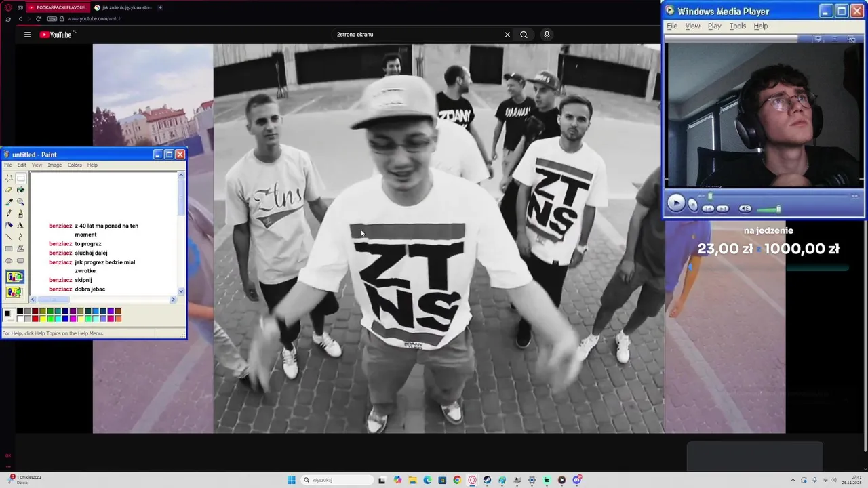The height and width of the screenshot is (488, 868).
Task: Pick the yellow swatch in Paint palette
Action: [x=42, y=319]
